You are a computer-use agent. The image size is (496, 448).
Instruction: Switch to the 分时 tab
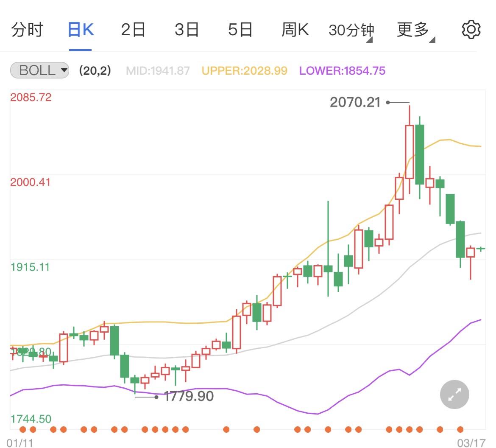click(x=27, y=30)
